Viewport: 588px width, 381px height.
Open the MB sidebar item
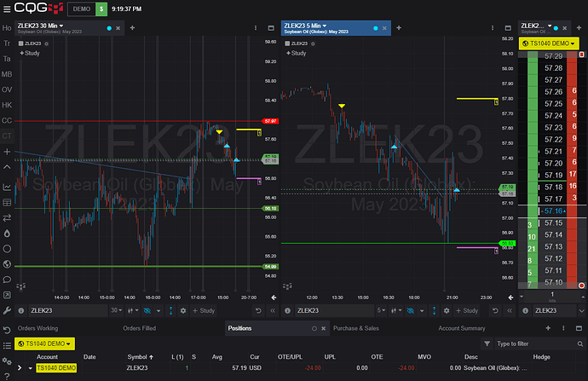pyautogui.click(x=7, y=74)
